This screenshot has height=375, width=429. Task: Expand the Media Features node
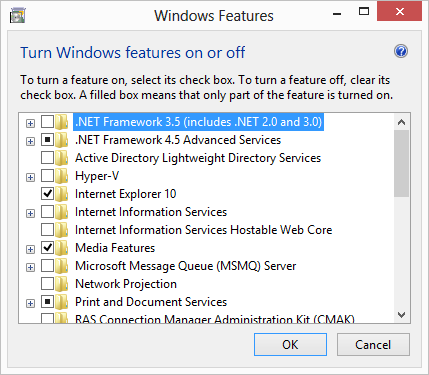click(x=30, y=249)
